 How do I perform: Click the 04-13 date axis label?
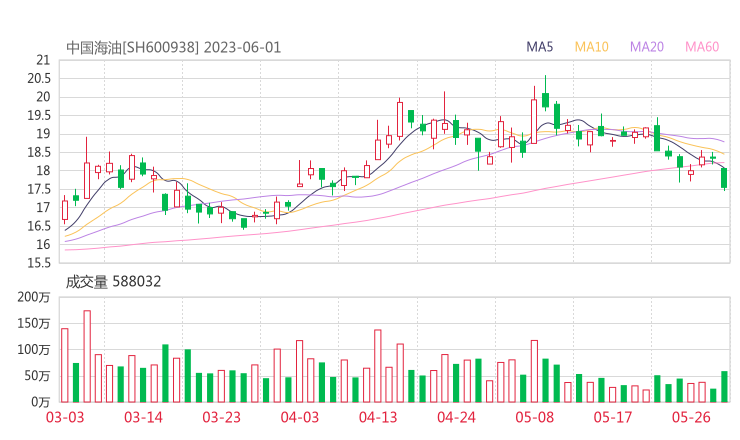pyautogui.click(x=378, y=417)
